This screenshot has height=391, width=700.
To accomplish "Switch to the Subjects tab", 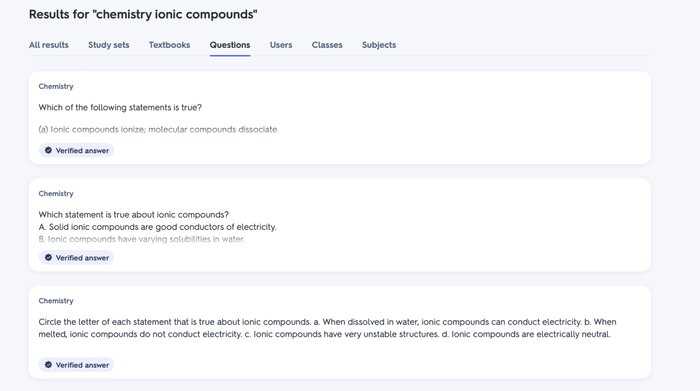I will click(379, 45).
